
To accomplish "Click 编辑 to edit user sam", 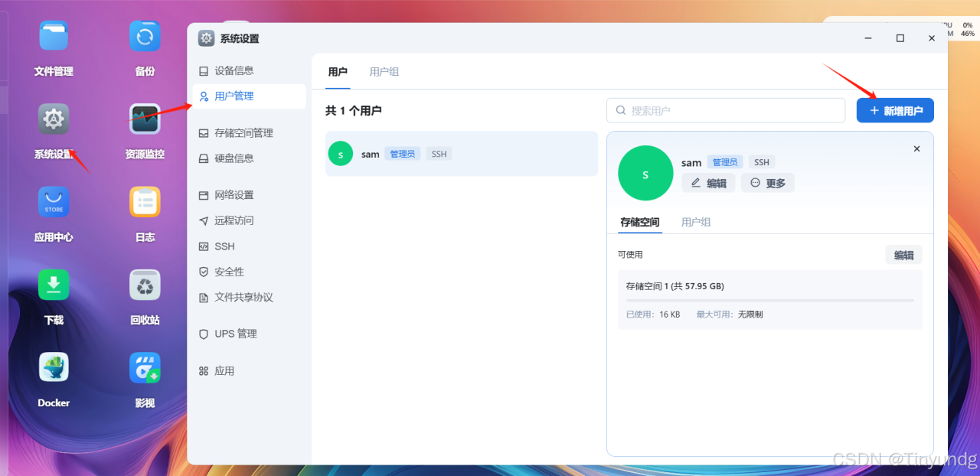I will pyautogui.click(x=707, y=182).
